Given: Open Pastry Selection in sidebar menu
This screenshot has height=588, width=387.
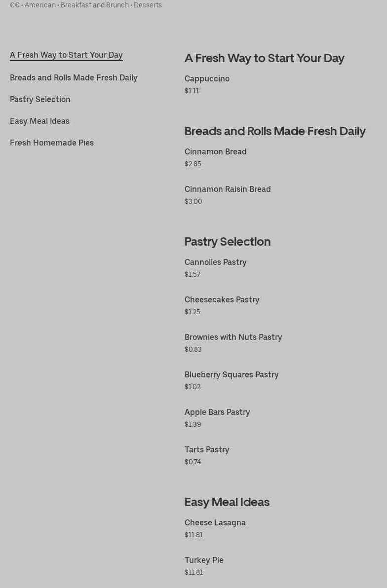Looking at the screenshot, I should pyautogui.click(x=40, y=99).
